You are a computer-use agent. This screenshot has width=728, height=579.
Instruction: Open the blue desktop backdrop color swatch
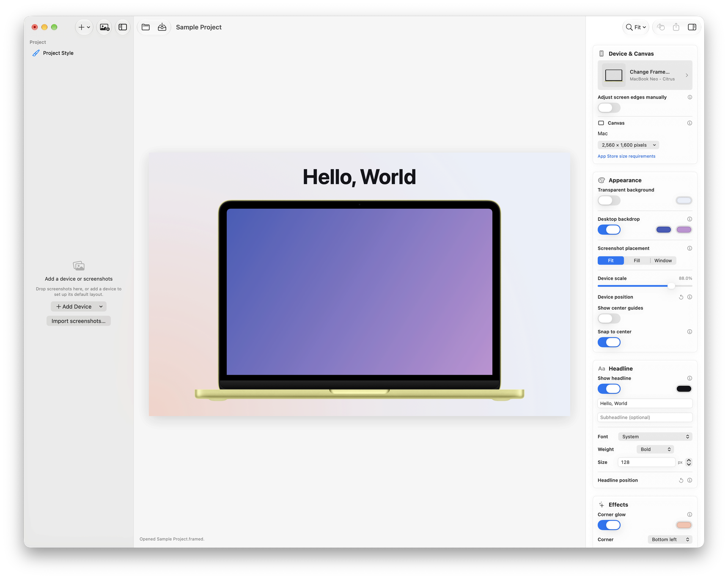[x=664, y=230]
